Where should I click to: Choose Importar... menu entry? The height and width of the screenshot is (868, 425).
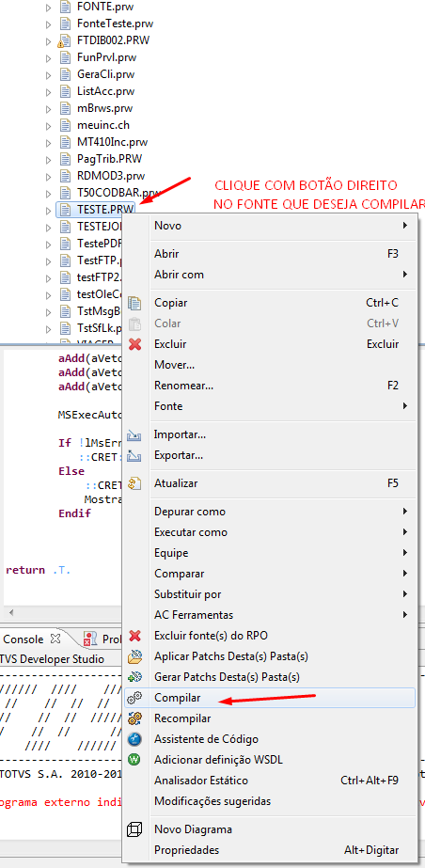point(270,435)
